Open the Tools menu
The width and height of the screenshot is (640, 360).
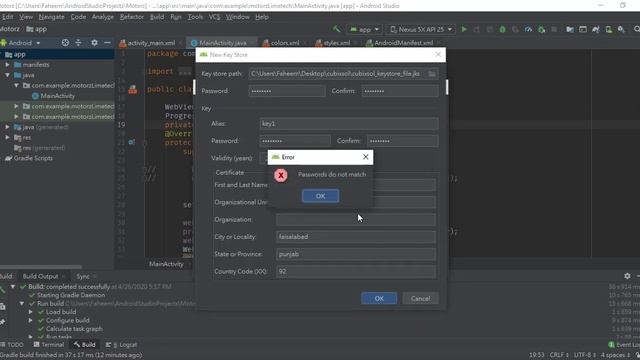(x=195, y=17)
